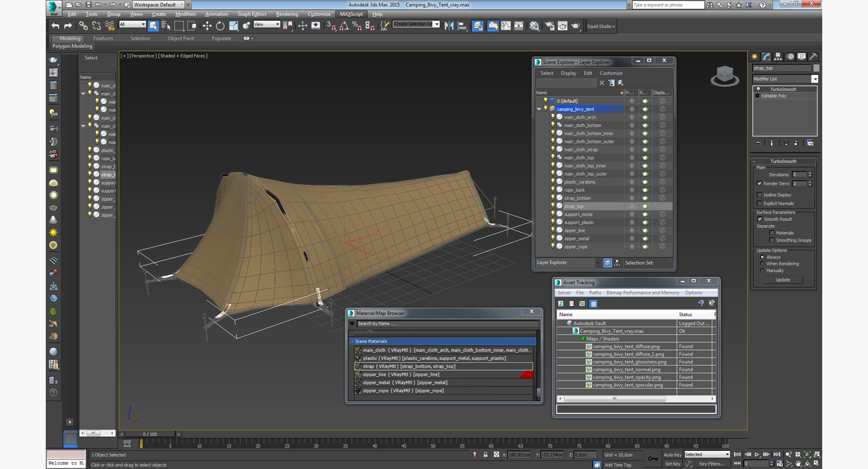The height and width of the screenshot is (469, 868).
Task: Click the Align tool icon
Action: coord(462,26)
